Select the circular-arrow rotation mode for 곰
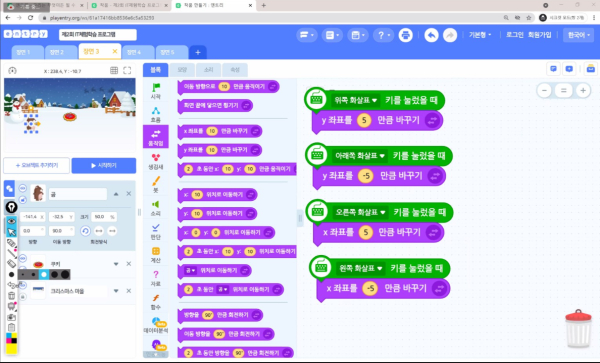Screen dimensions: 600x363 click(85, 231)
